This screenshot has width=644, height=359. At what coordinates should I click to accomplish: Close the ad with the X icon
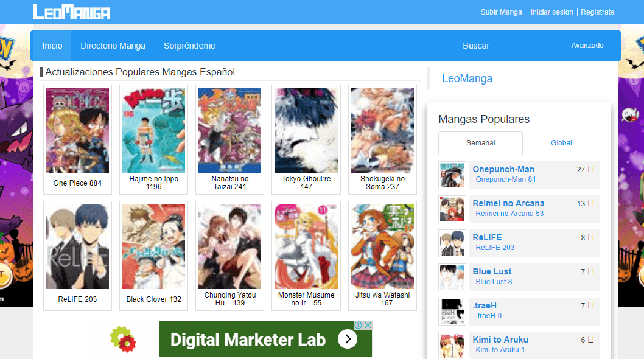click(368, 326)
